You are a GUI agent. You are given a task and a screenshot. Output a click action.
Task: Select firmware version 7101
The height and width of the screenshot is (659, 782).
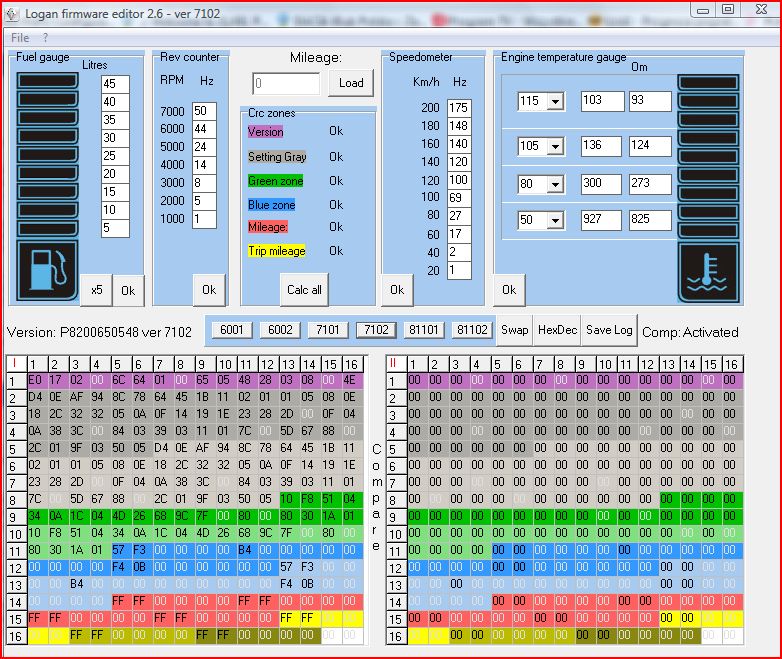point(328,330)
